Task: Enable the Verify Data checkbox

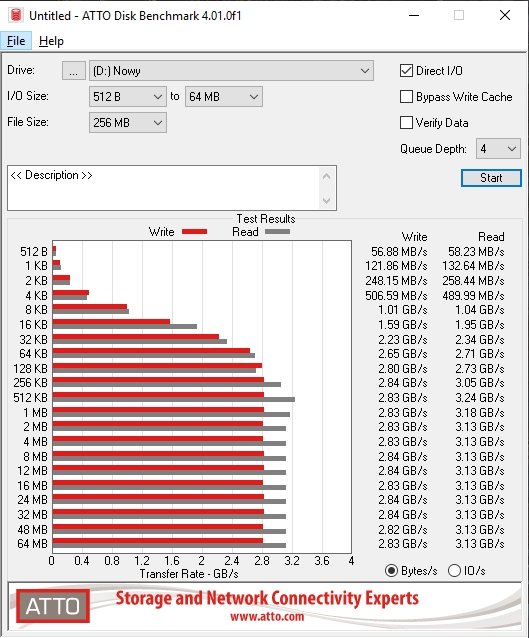Action: pos(407,122)
